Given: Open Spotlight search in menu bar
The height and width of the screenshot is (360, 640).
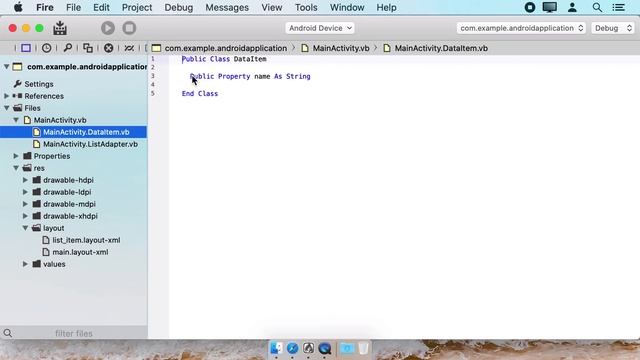Looking at the screenshot, I should pos(597,7).
